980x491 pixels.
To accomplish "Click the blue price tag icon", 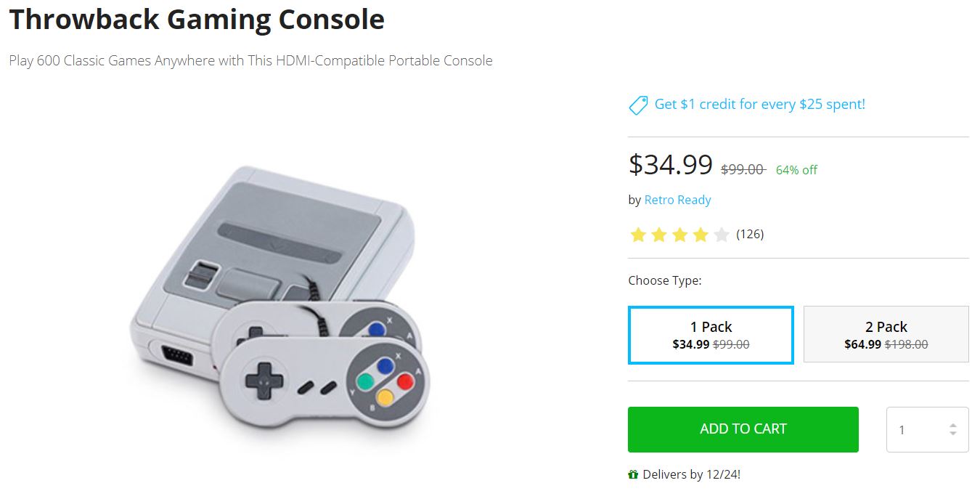I will click(x=638, y=105).
